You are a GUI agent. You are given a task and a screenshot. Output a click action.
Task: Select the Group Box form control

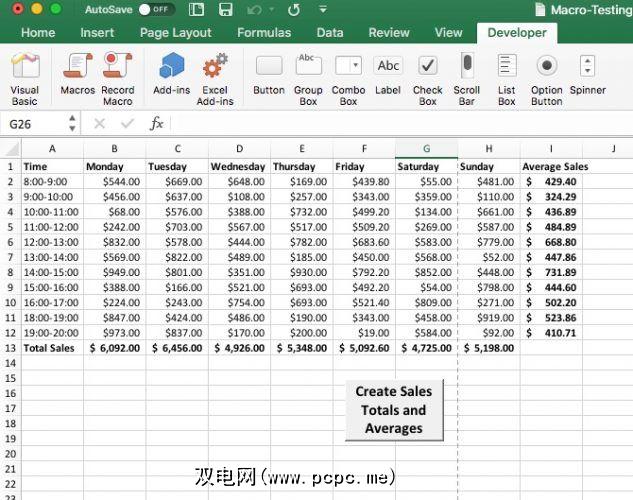coord(308,78)
